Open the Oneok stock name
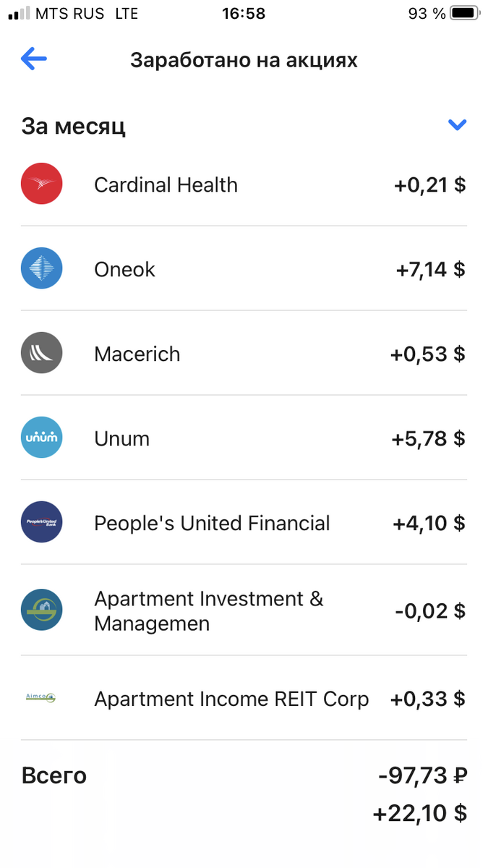 pos(125,269)
